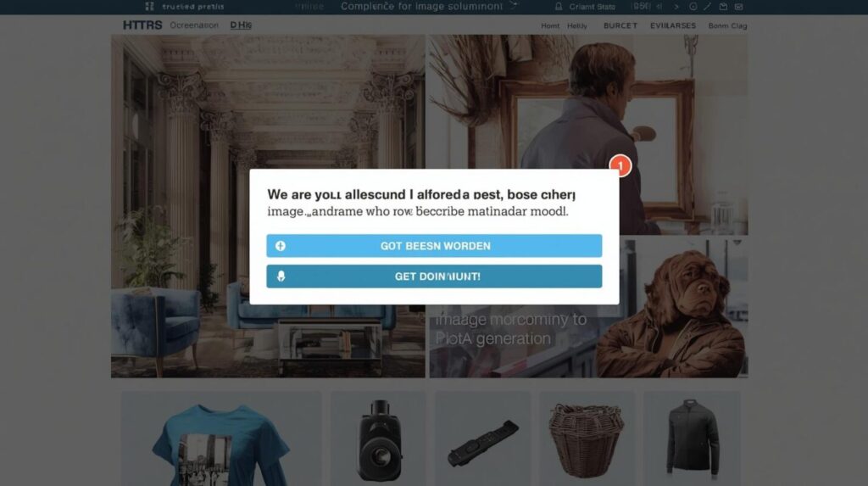Click the GOT BEESN WORDEN button
The image size is (868, 486).
pos(434,245)
